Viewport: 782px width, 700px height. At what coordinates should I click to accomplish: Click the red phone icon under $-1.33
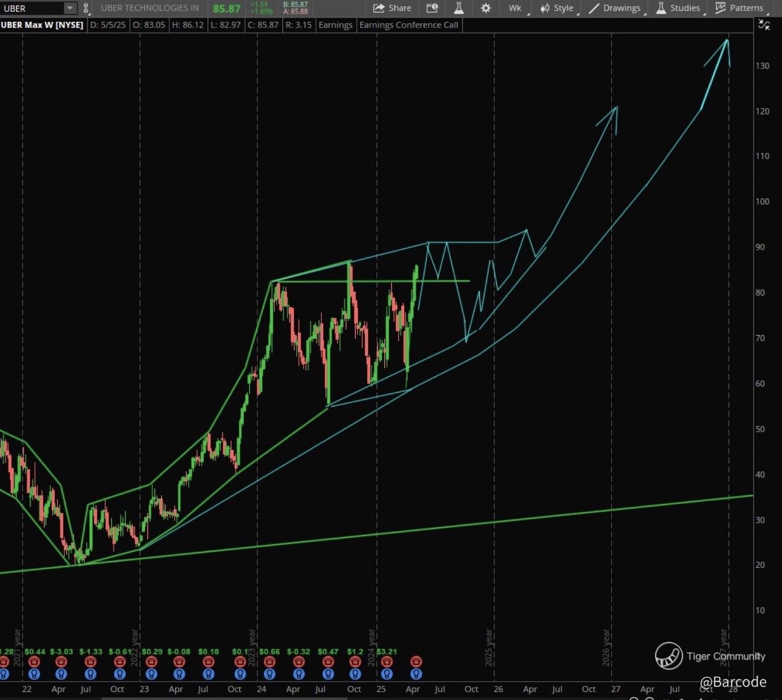pos(91,662)
